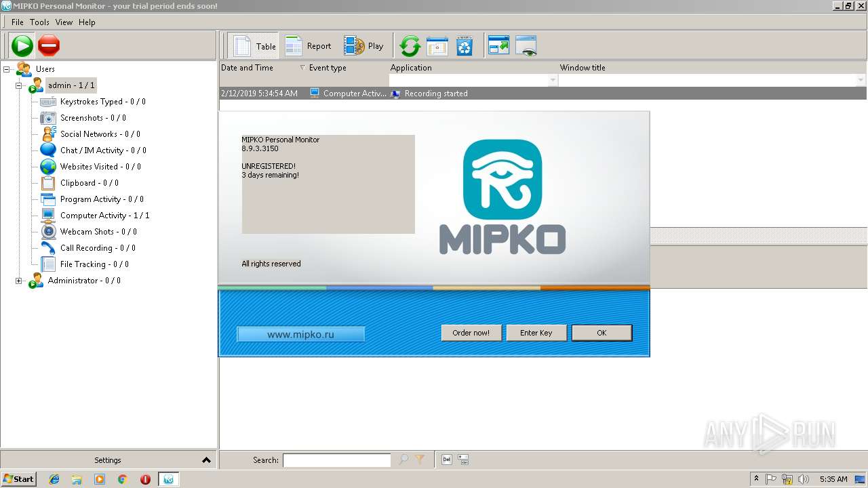Select Screenshots - 0 / 0
The image size is (868, 488).
pos(93,118)
